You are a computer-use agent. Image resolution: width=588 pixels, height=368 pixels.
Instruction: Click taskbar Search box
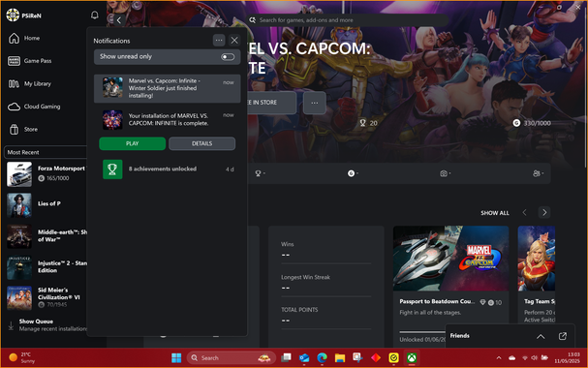click(232, 358)
